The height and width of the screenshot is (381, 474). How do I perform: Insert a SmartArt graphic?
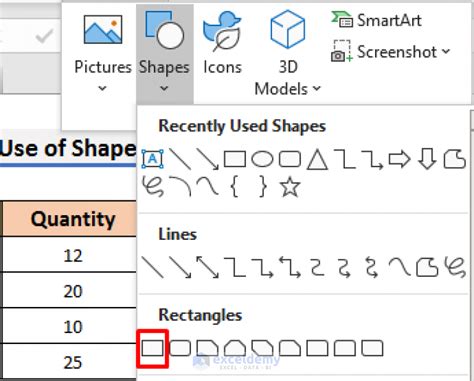point(376,20)
